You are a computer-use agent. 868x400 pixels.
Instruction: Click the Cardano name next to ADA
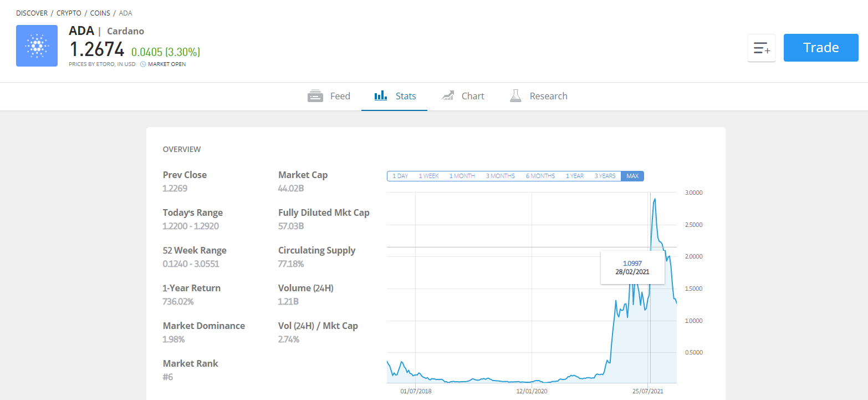tap(125, 31)
